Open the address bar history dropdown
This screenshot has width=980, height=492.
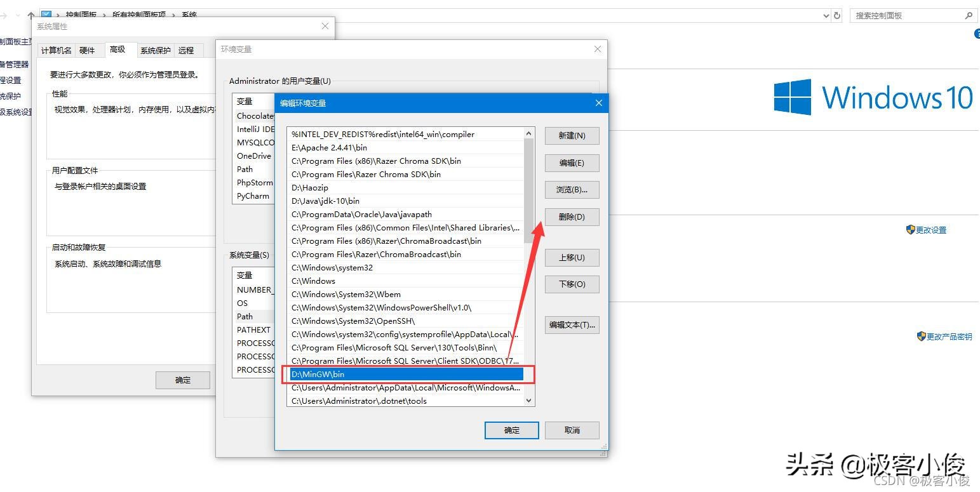(x=826, y=15)
